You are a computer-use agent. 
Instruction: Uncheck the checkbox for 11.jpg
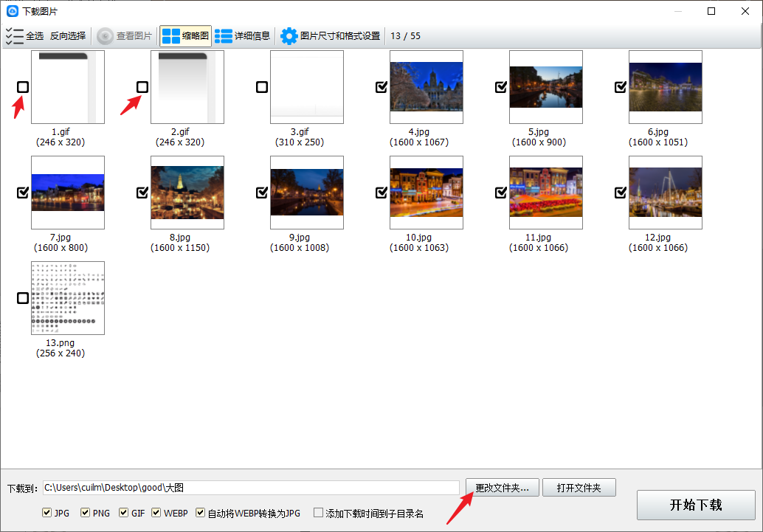[501, 193]
